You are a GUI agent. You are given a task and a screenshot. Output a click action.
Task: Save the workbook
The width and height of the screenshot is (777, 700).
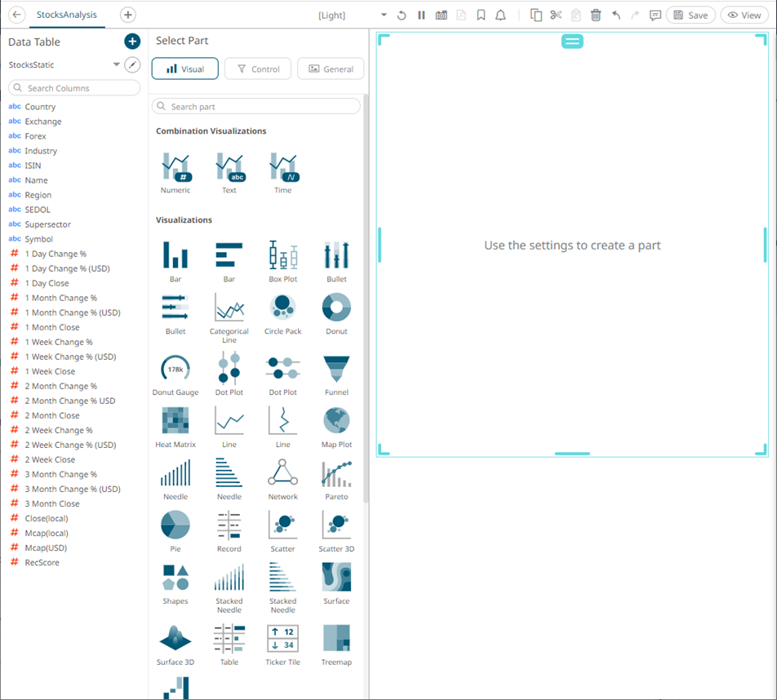[x=690, y=16]
